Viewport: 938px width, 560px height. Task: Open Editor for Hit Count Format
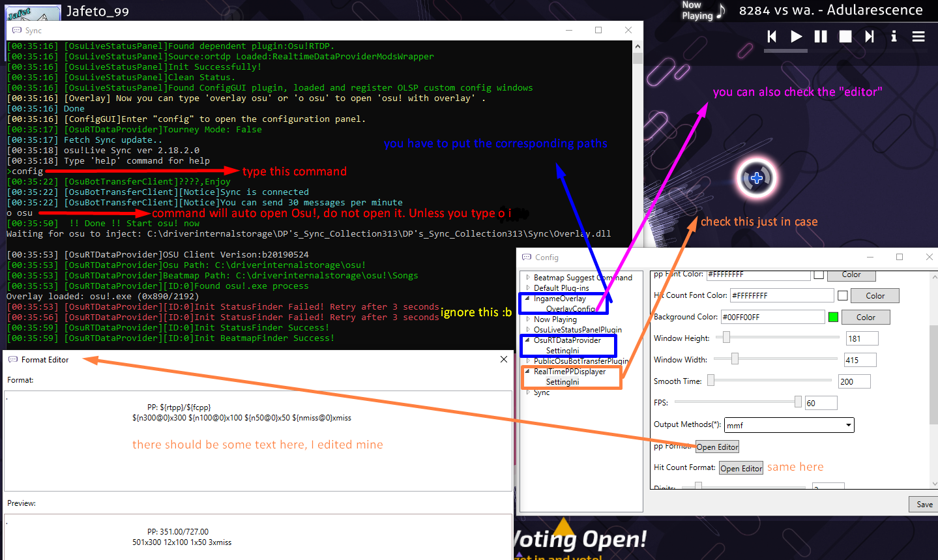tap(741, 468)
